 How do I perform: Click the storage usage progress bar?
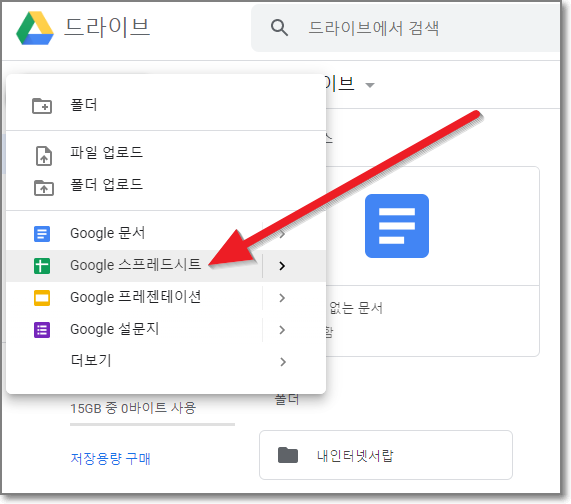click(x=152, y=425)
